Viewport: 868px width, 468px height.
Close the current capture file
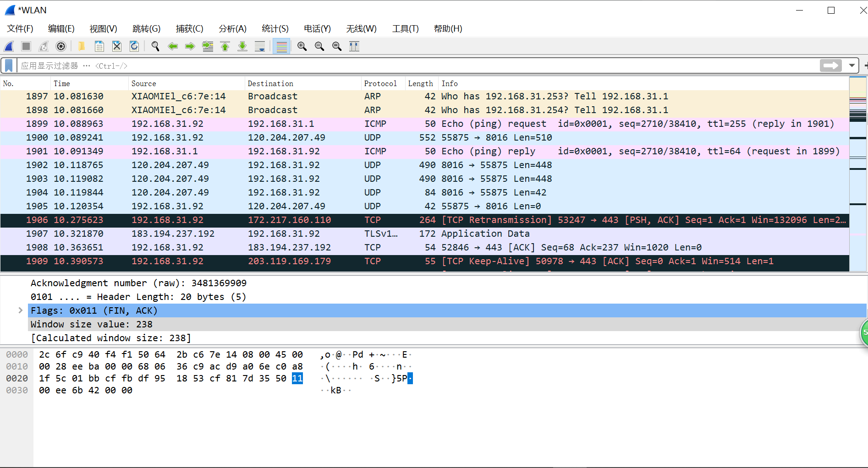(x=116, y=46)
